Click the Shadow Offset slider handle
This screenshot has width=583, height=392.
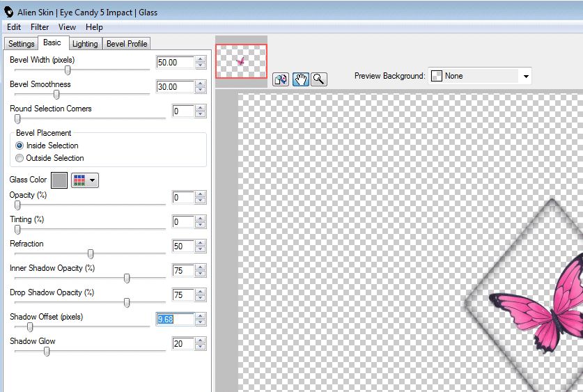(30, 327)
